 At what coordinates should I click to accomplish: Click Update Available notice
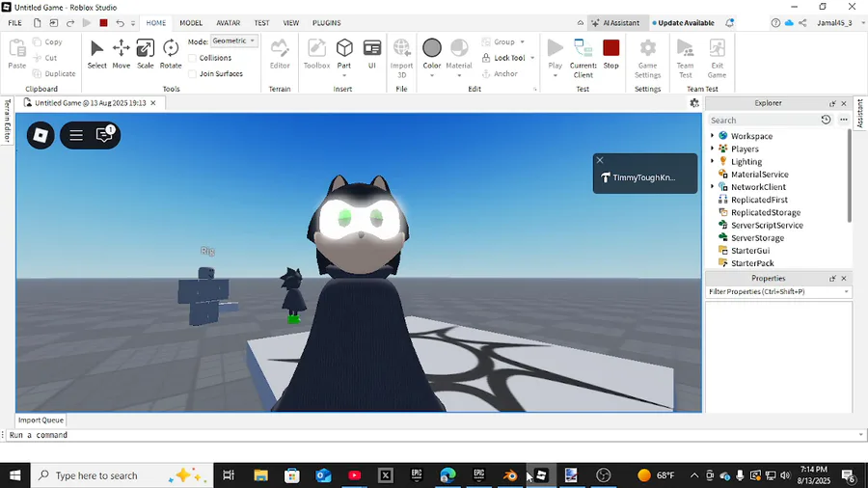[683, 23]
